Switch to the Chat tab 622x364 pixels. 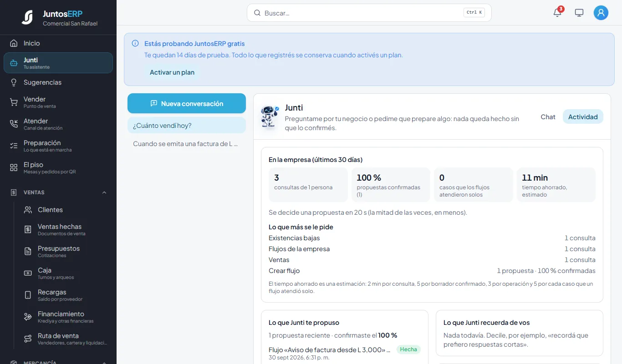(x=548, y=116)
